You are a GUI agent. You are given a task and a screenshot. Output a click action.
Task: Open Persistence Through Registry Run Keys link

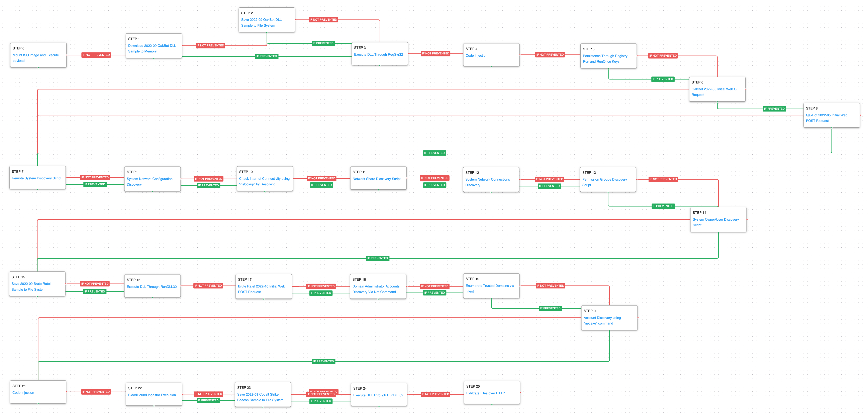point(605,56)
